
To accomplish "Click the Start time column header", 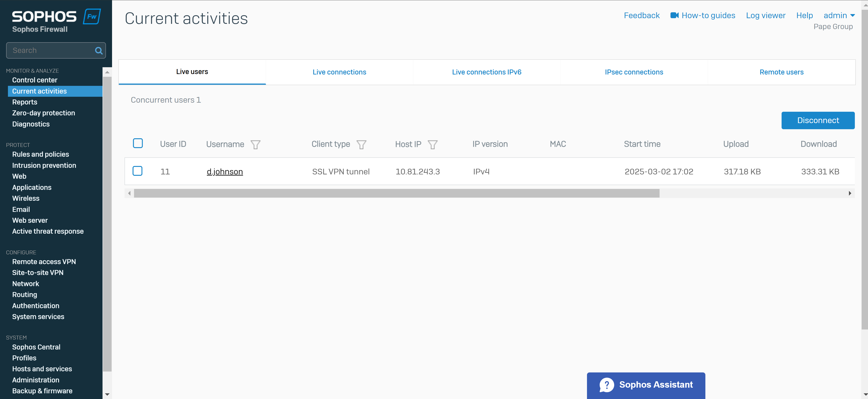I will tap(642, 144).
